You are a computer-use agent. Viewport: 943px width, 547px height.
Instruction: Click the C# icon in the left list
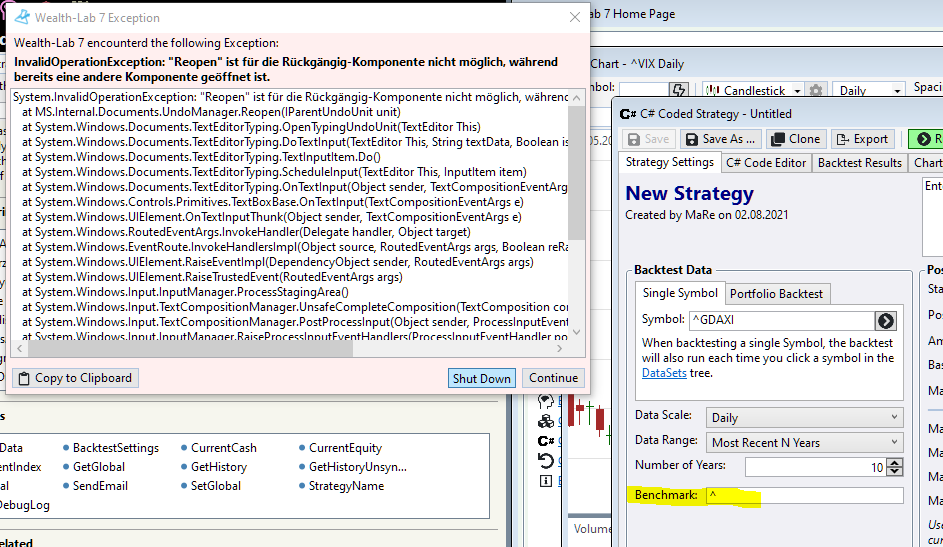click(x=545, y=441)
